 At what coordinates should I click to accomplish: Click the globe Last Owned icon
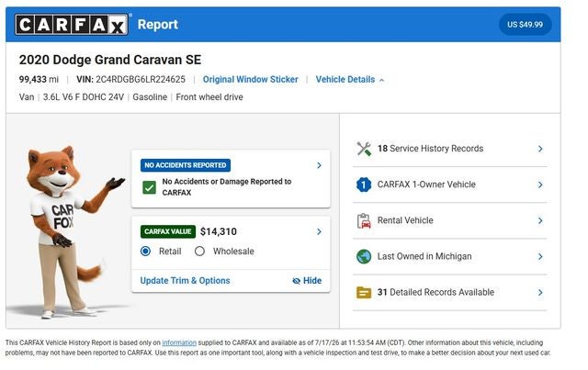(x=364, y=257)
